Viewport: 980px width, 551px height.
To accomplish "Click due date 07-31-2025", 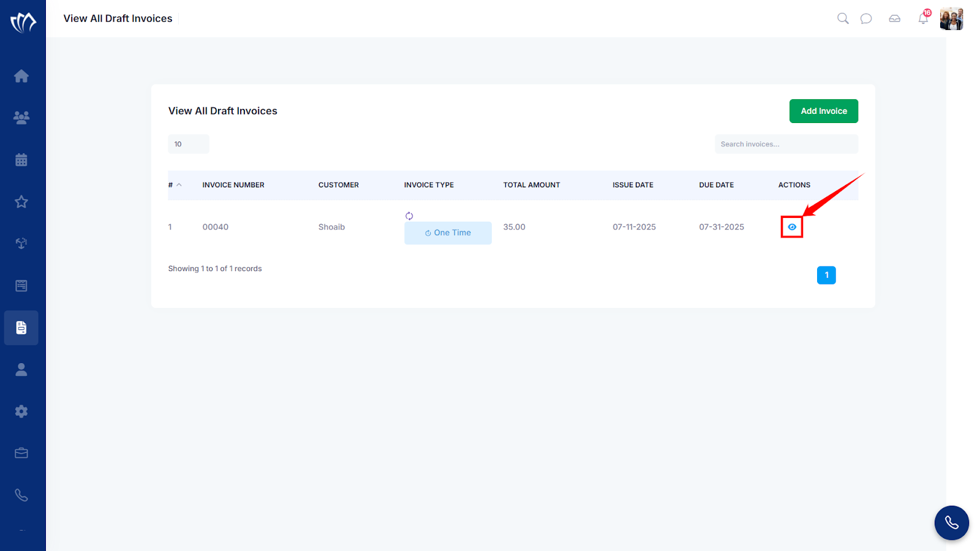I will [x=722, y=227].
